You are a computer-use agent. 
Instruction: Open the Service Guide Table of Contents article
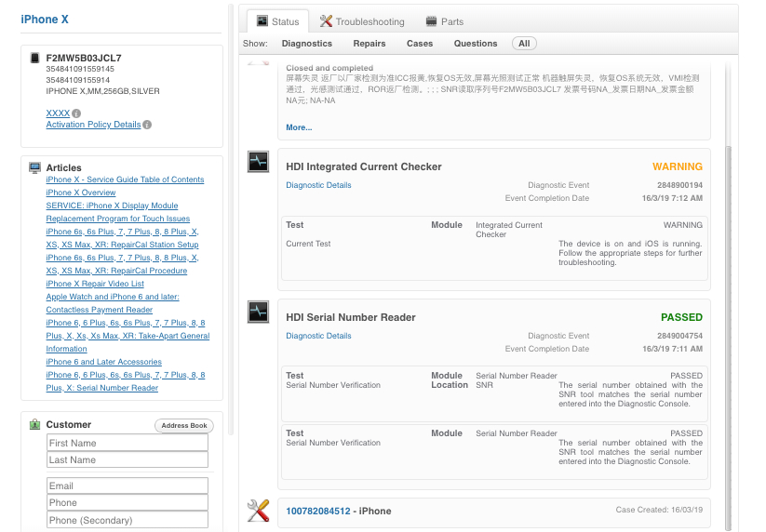pos(125,180)
